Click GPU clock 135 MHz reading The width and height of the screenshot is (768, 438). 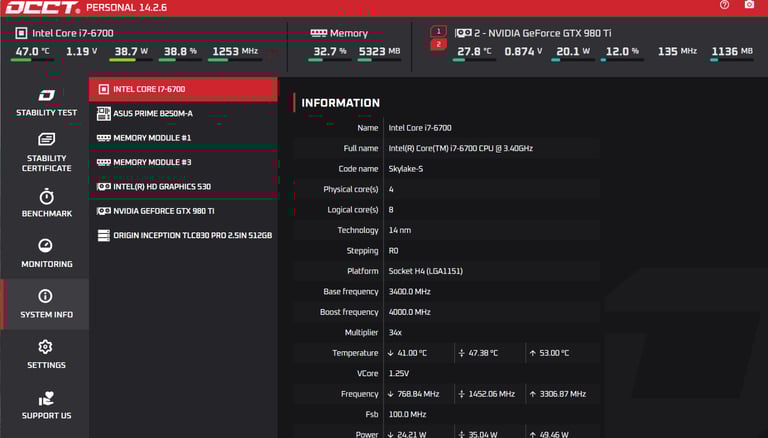click(677, 51)
